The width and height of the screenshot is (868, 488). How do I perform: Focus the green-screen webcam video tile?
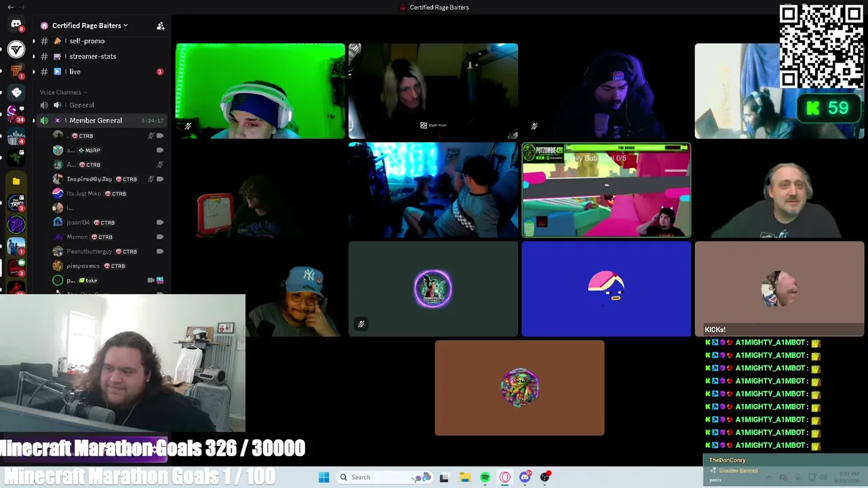260,91
